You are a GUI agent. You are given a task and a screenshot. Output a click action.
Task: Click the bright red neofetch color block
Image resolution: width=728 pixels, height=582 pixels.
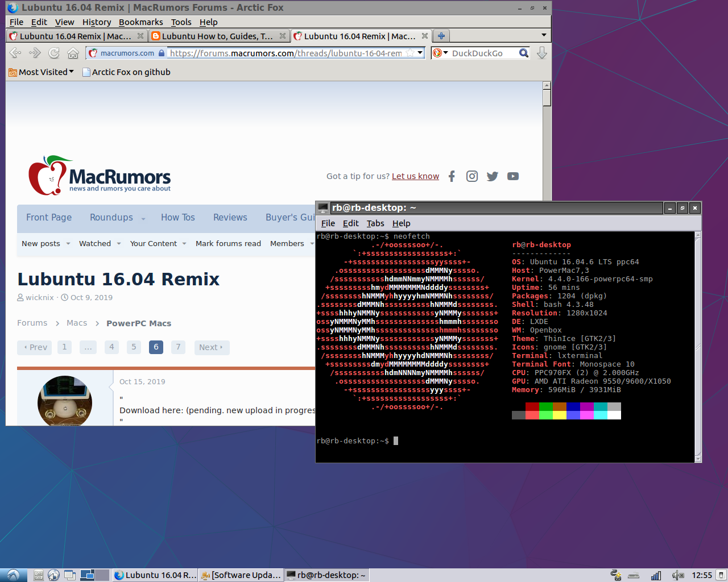(x=532, y=415)
